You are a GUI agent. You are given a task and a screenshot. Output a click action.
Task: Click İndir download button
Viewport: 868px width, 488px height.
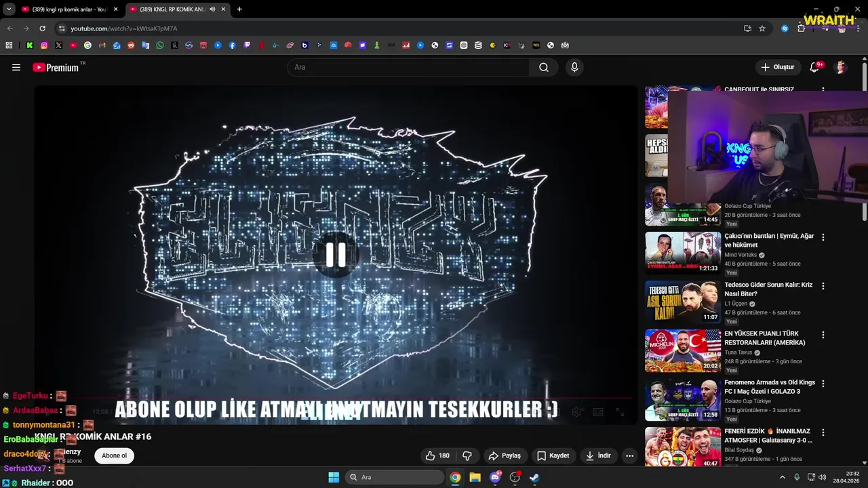click(599, 455)
